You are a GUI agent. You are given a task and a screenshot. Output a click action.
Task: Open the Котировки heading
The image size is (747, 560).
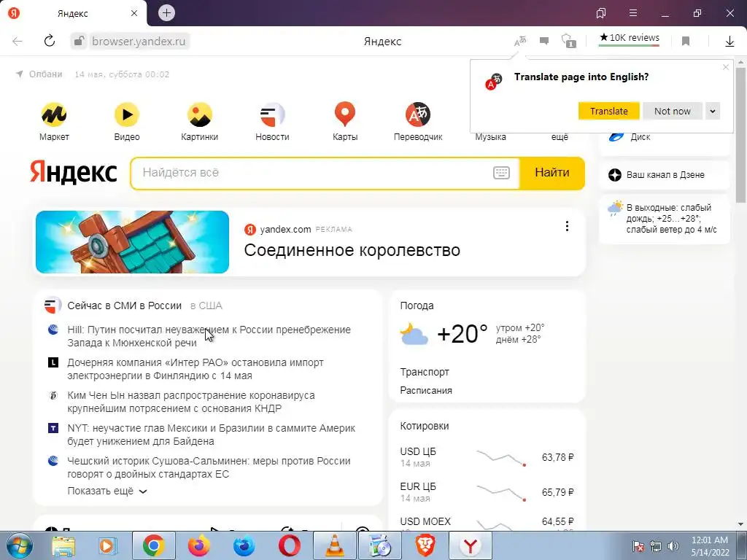(425, 426)
